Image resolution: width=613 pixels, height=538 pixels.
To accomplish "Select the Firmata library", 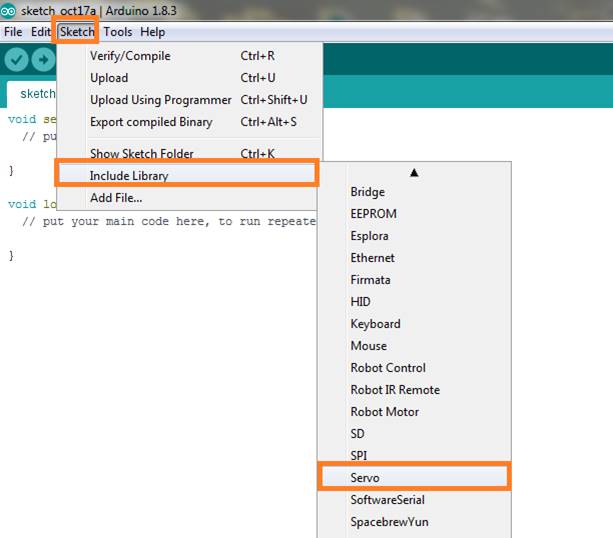I will 414,280.
